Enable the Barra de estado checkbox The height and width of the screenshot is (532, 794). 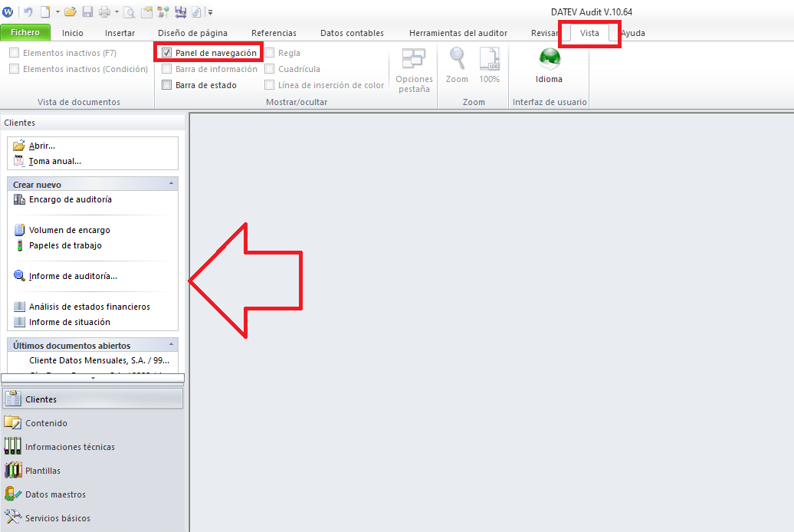pos(166,85)
